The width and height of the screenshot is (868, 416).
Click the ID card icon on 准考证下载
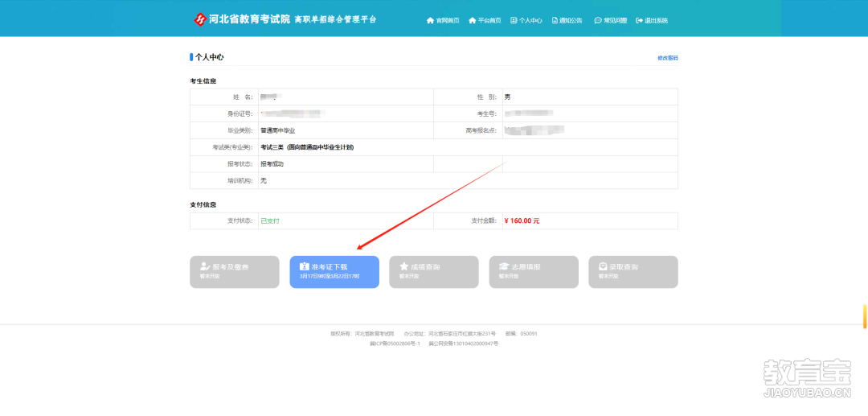[x=305, y=266]
